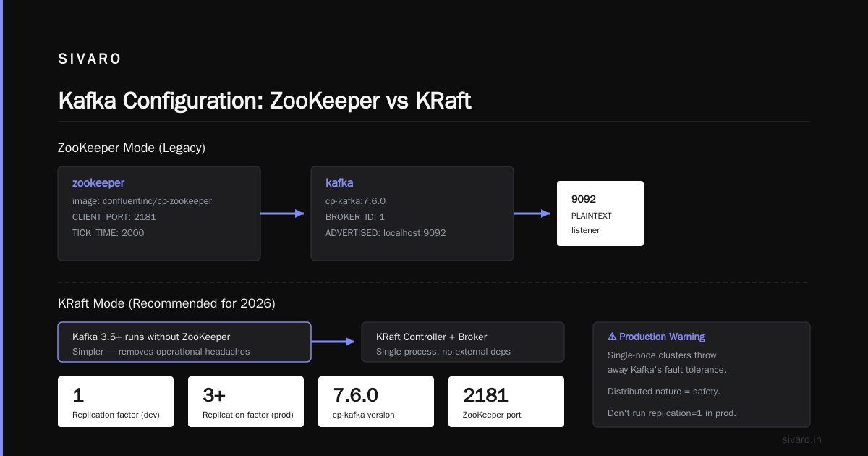868x456 pixels.
Task: Click the '7.6.0' version value
Action: click(x=355, y=395)
